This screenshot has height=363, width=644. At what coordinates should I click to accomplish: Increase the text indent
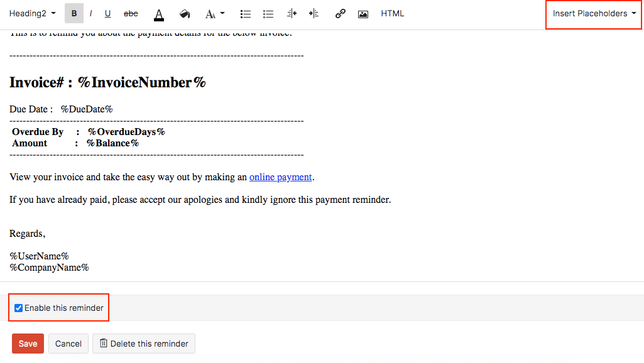pyautogui.click(x=314, y=14)
